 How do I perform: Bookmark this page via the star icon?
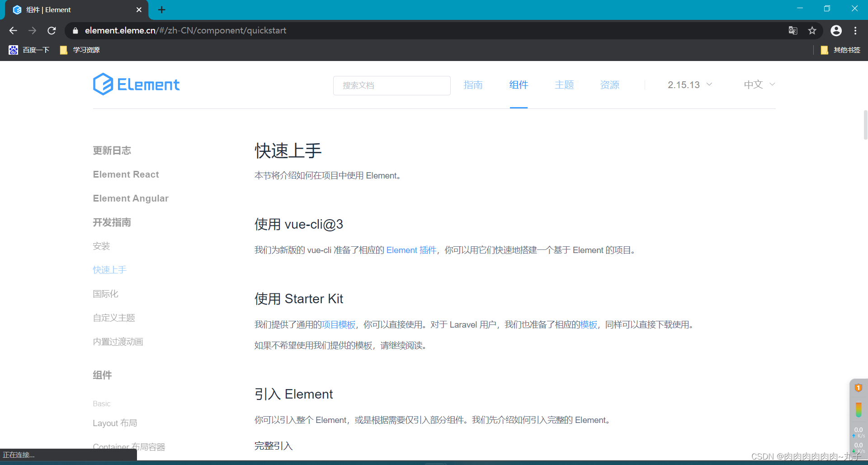(x=812, y=30)
